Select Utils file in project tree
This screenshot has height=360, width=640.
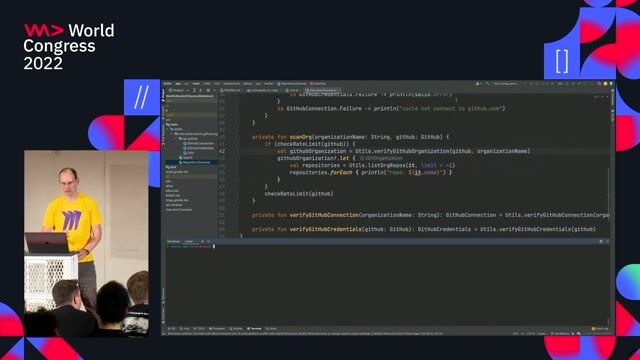(189, 153)
